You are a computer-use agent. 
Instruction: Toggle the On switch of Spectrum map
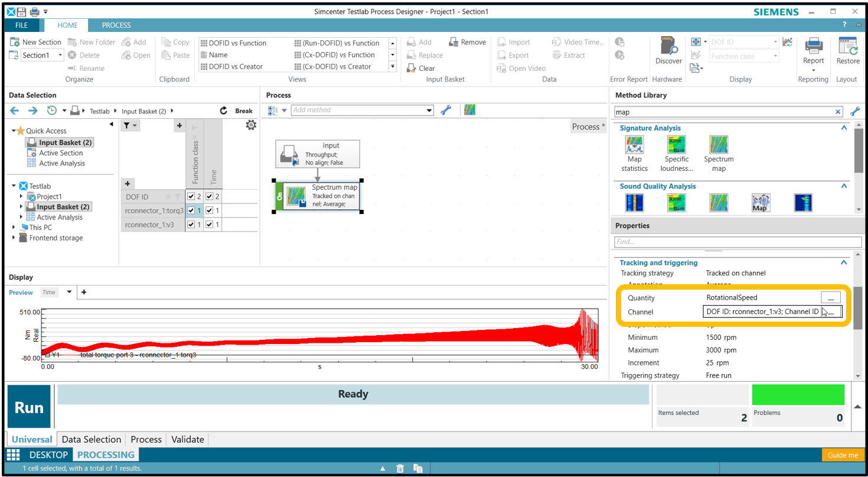click(279, 196)
